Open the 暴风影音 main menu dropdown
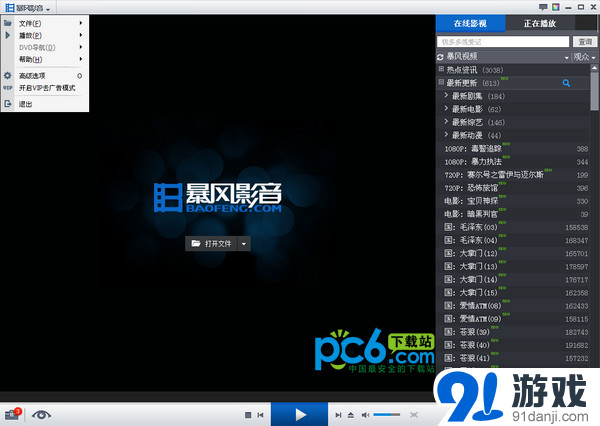600x426 pixels. point(28,8)
